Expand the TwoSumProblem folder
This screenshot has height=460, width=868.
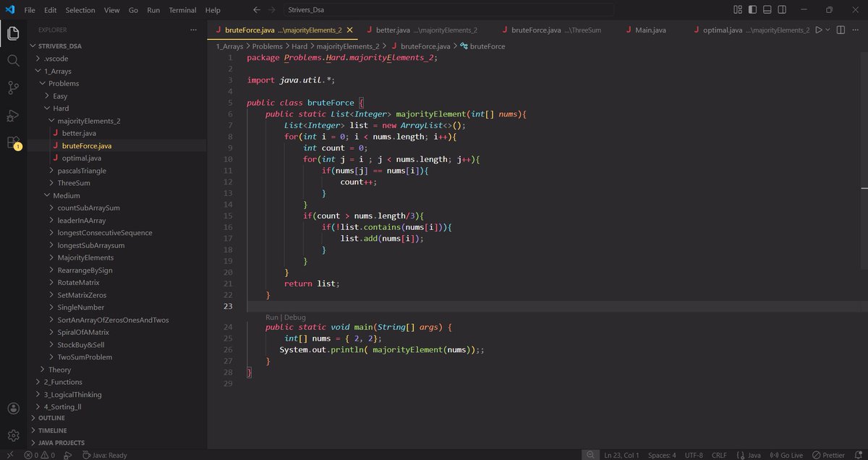(x=85, y=357)
